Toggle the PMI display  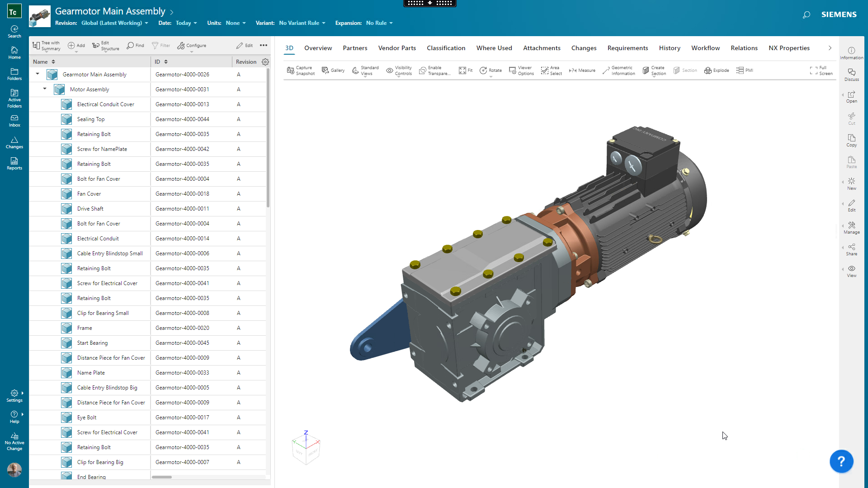(744, 70)
